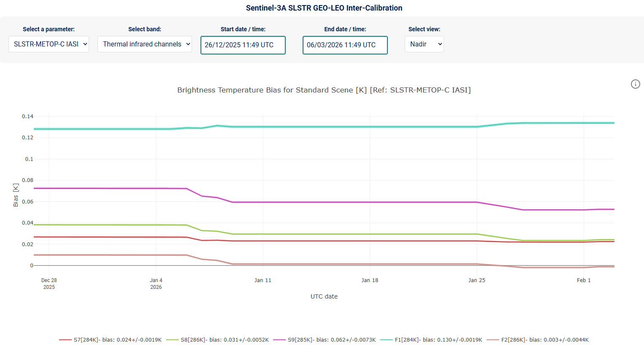Image resolution: width=644 pixels, height=345 pixels.
Task: Toggle F2[286K] series in legend
Action: [x=538, y=340]
